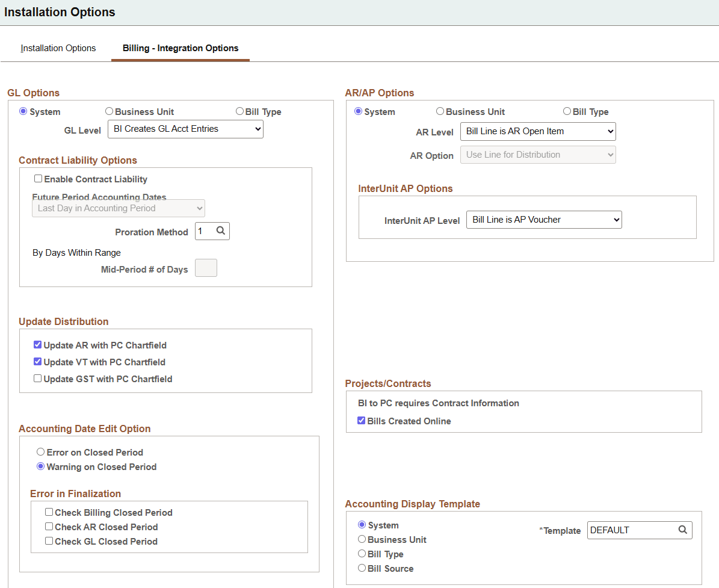The height and width of the screenshot is (588, 719).
Task: Enable Check AR Closed Period
Action: coord(49,527)
